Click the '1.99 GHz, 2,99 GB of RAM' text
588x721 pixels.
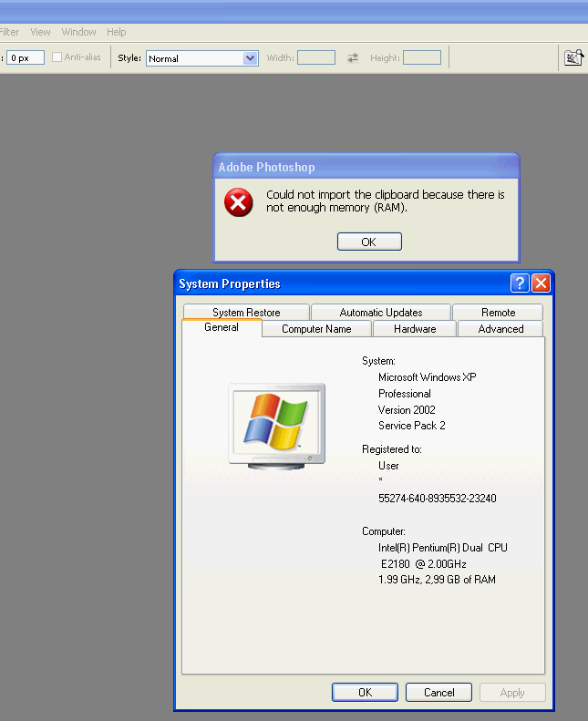point(437,580)
